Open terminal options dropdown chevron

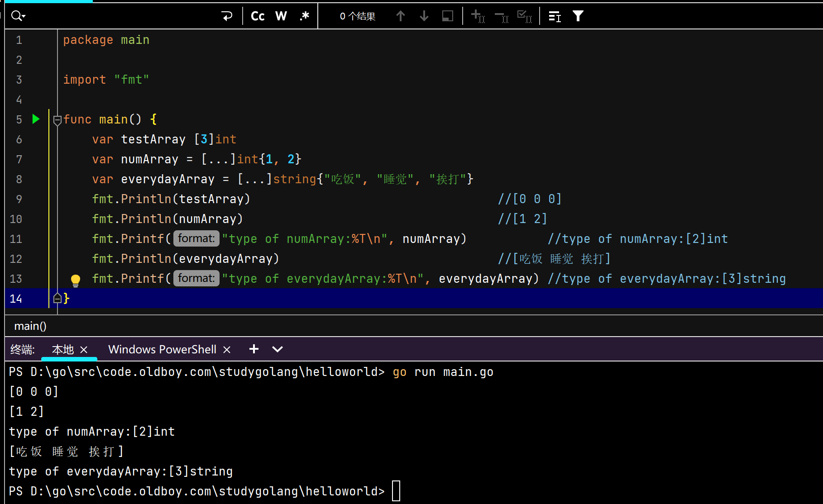[x=278, y=349]
